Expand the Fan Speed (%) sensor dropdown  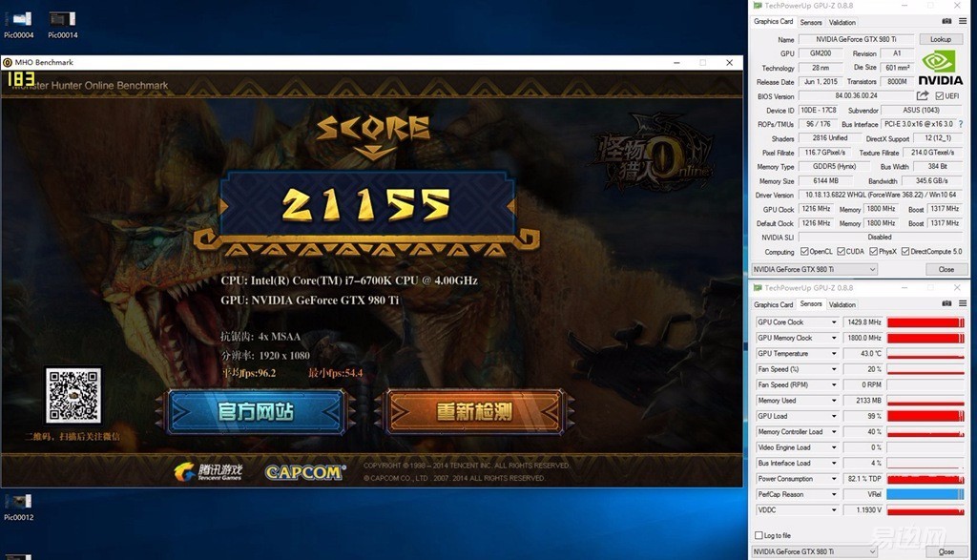coord(834,369)
